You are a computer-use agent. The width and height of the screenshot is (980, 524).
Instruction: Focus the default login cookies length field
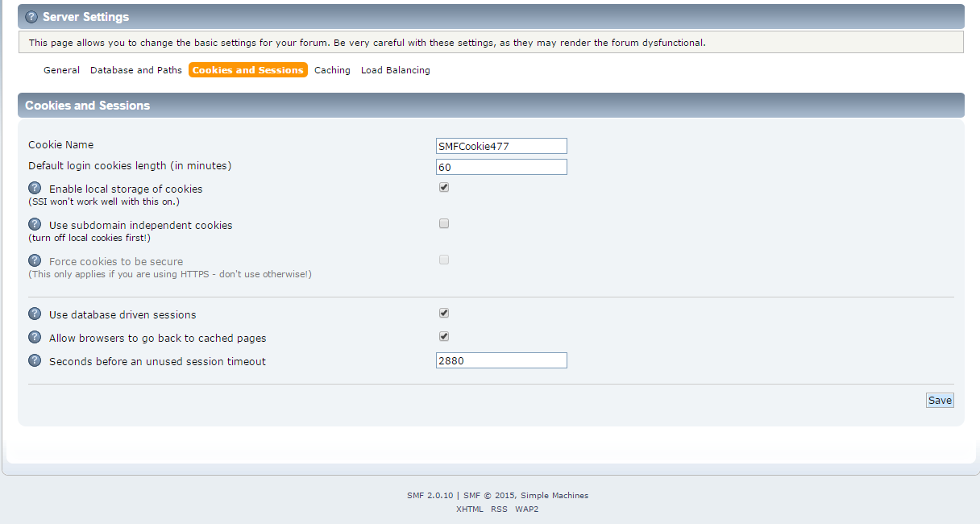point(501,167)
